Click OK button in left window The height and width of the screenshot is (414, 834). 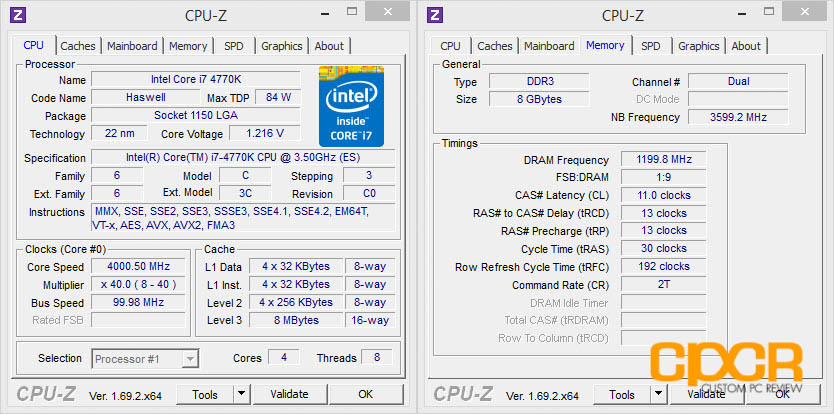(x=366, y=394)
